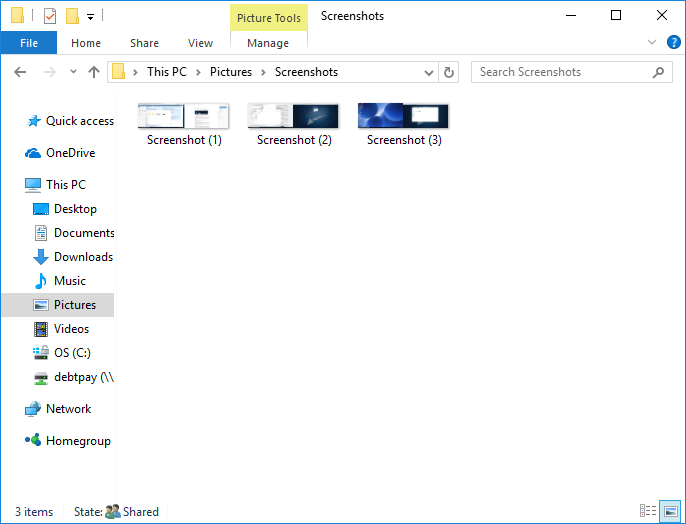686x524 pixels.
Task: Click the Music note icon in sidebar
Action: coord(41,281)
